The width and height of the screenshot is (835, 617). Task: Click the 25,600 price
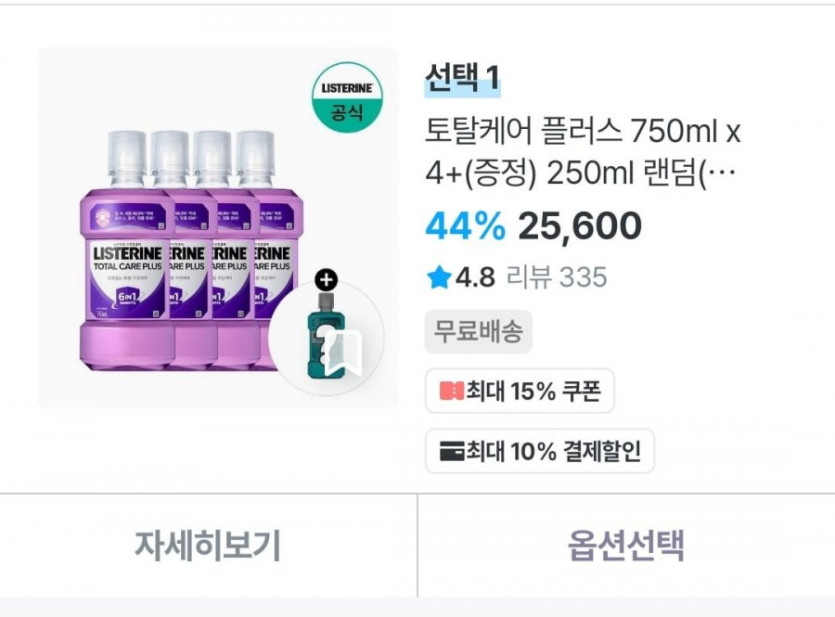(579, 227)
